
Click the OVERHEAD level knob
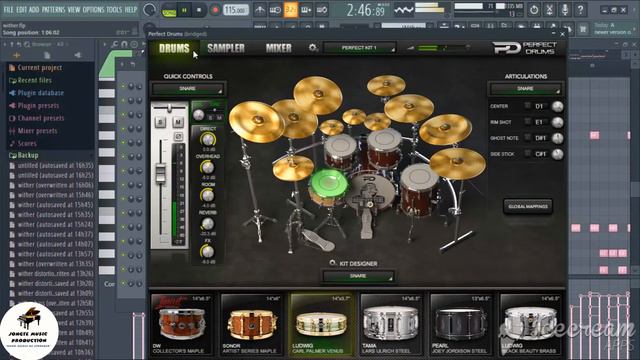208,167
